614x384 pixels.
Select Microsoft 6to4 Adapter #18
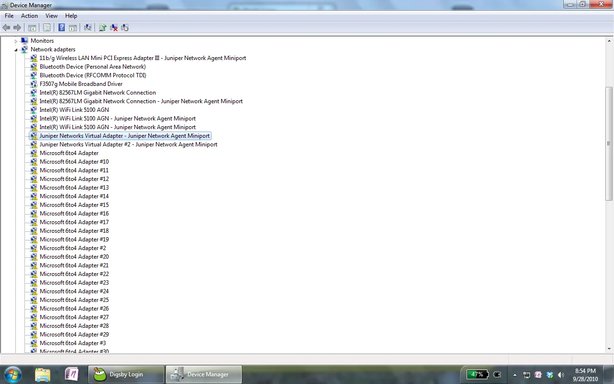coord(74,231)
